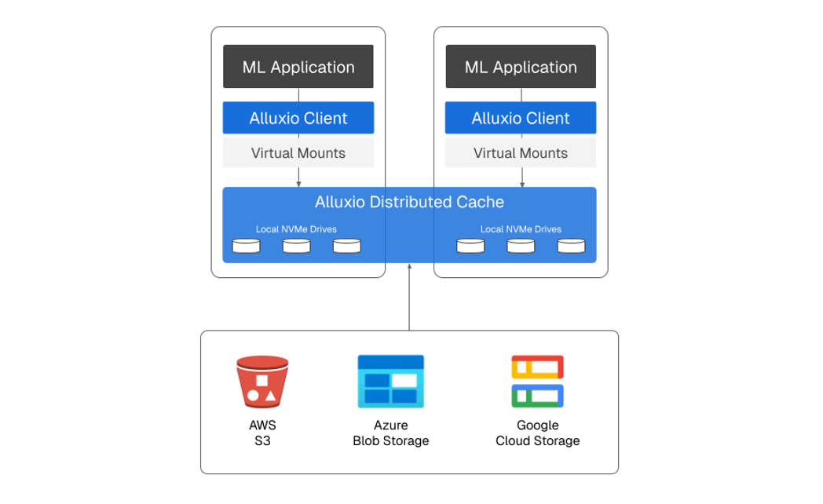
Task: Click the left Virtual Mounts block
Action: click(x=298, y=152)
